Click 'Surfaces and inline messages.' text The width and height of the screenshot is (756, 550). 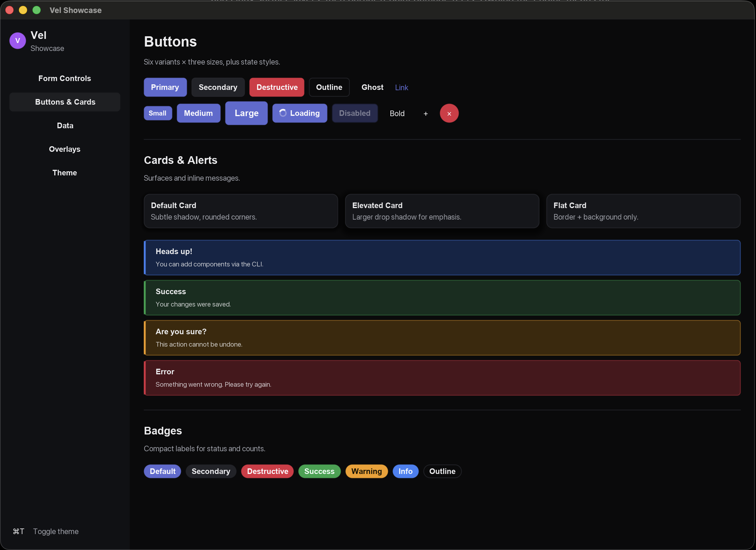point(192,178)
